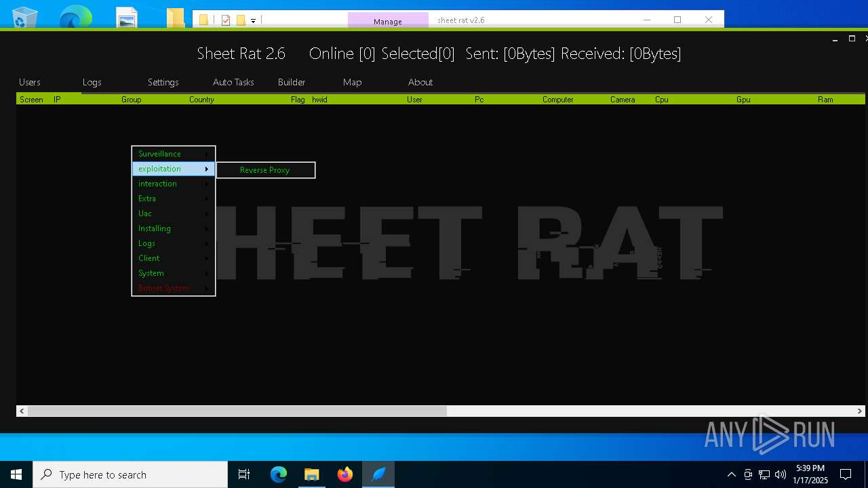Close the sheet rat v2.6 Explorer window
The image size is (868, 488).
coord(709,20)
